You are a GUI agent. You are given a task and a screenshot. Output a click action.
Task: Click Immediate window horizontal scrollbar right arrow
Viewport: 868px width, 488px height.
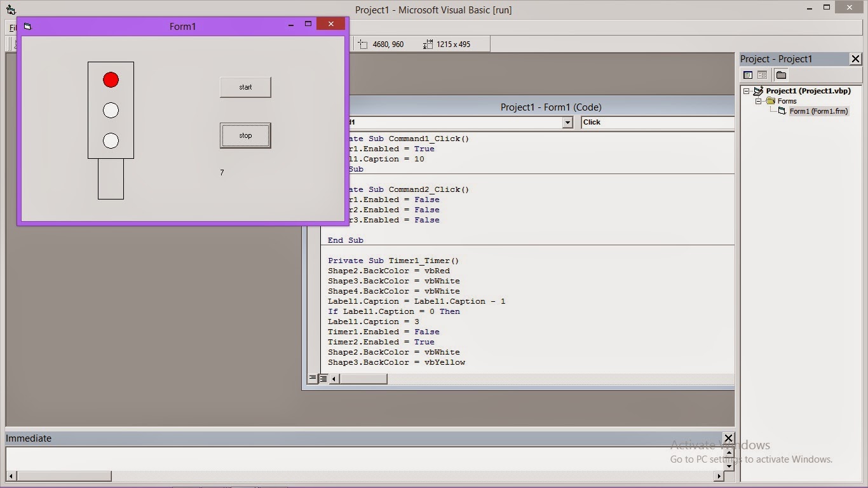pos(719,476)
